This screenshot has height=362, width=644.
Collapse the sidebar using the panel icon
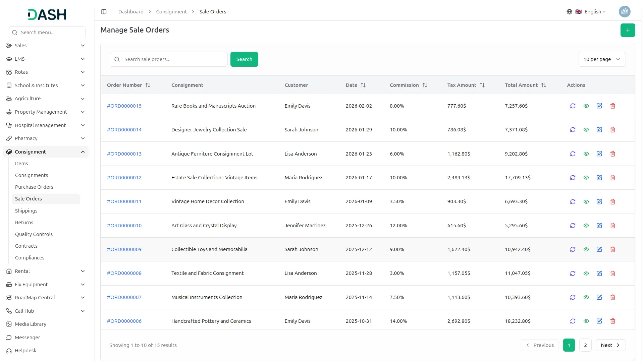click(104, 11)
